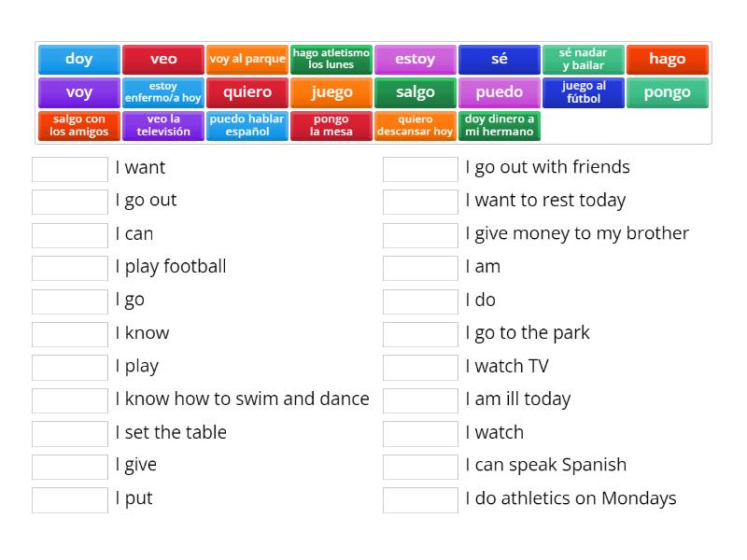Click the 'estoy enfermo/a hoy' tile
The width and height of the screenshot is (747, 560).
tap(162, 92)
